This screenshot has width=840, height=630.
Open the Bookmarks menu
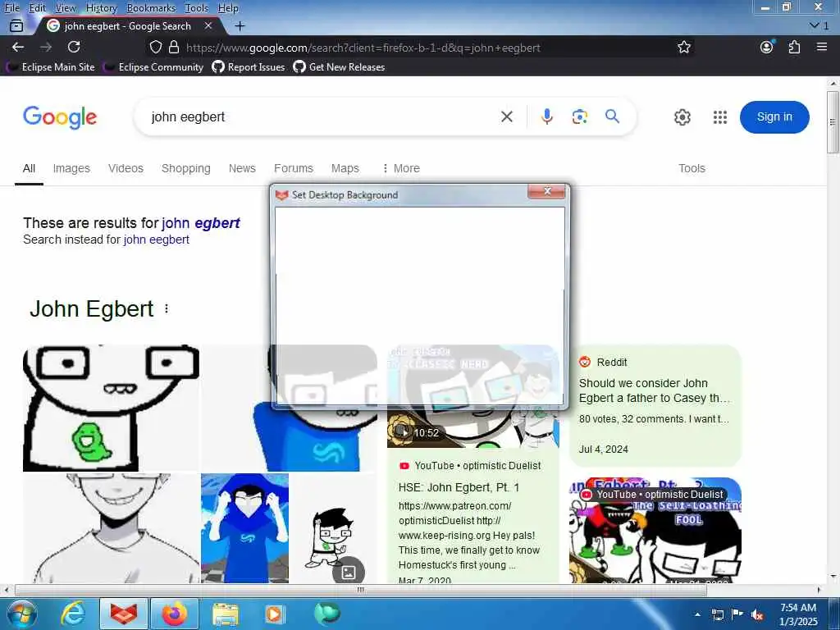[151, 8]
